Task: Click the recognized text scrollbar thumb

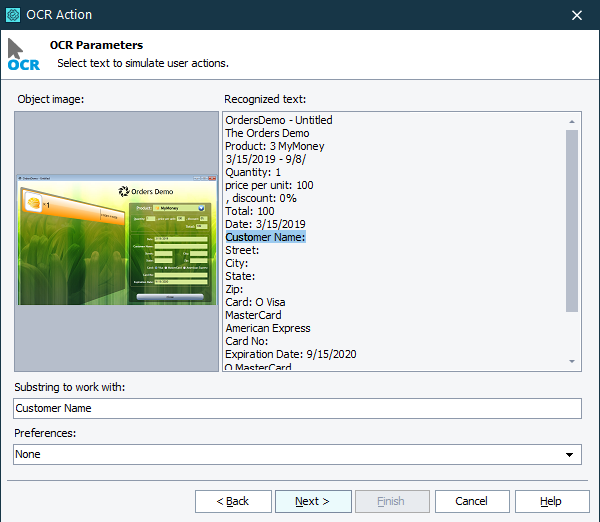Action: (x=572, y=220)
